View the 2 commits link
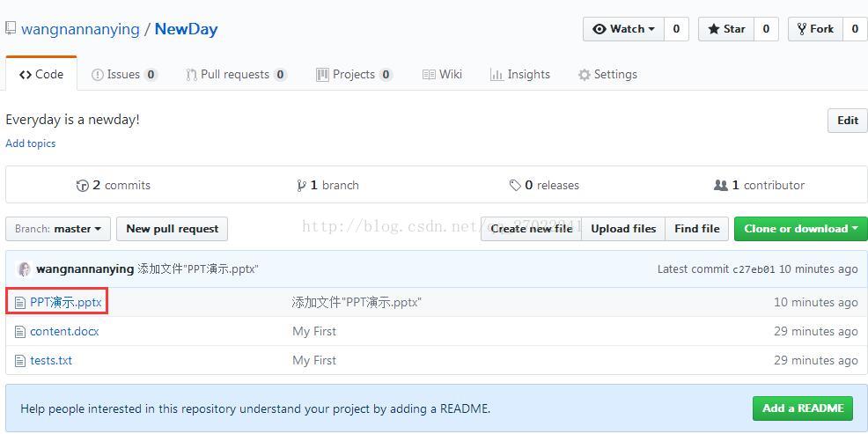 pos(114,186)
